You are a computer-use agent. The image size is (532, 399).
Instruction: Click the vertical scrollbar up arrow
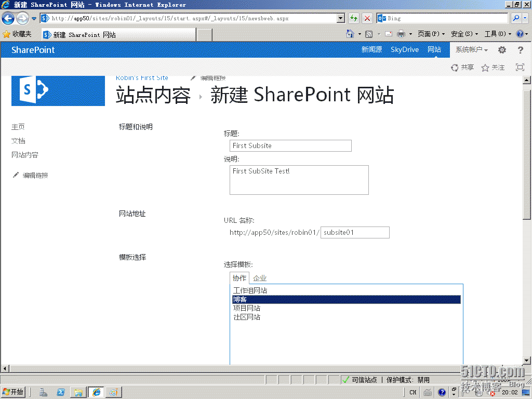click(527, 80)
